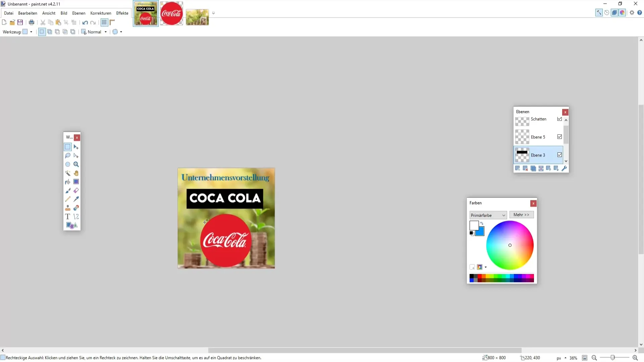Toggle the Ebene 3 layer visibility checkbox
Image resolution: width=644 pixels, height=362 pixels.
tap(559, 155)
